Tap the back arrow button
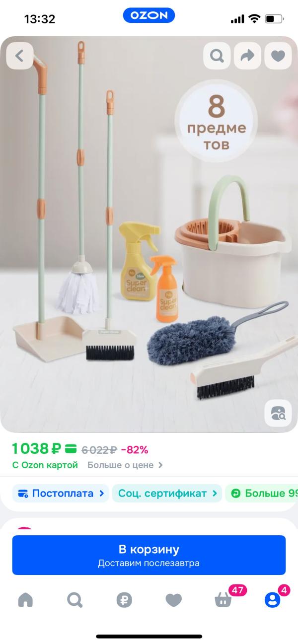This screenshot has height=644, width=298. click(20, 56)
